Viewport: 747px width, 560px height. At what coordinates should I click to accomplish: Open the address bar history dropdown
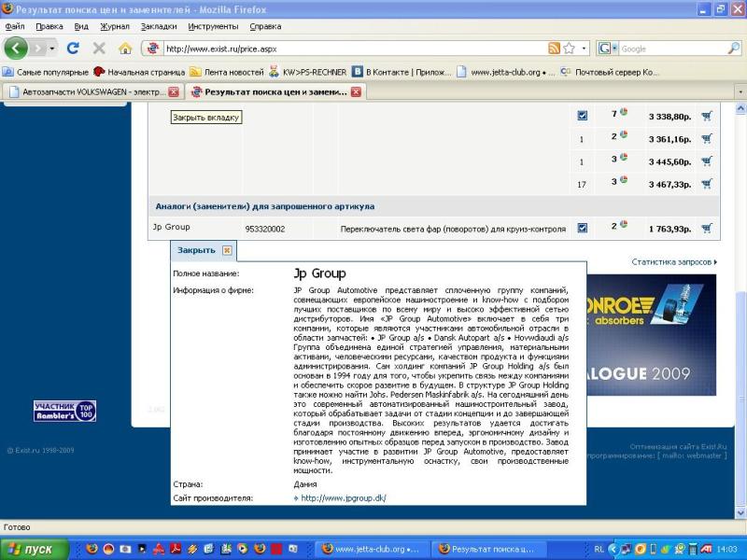pyautogui.click(x=585, y=49)
